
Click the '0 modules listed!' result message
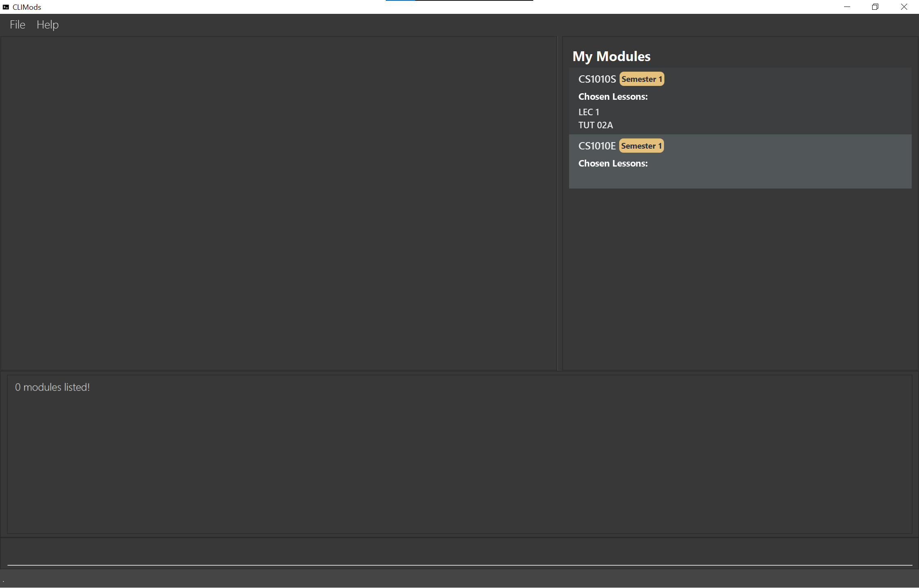(x=53, y=387)
